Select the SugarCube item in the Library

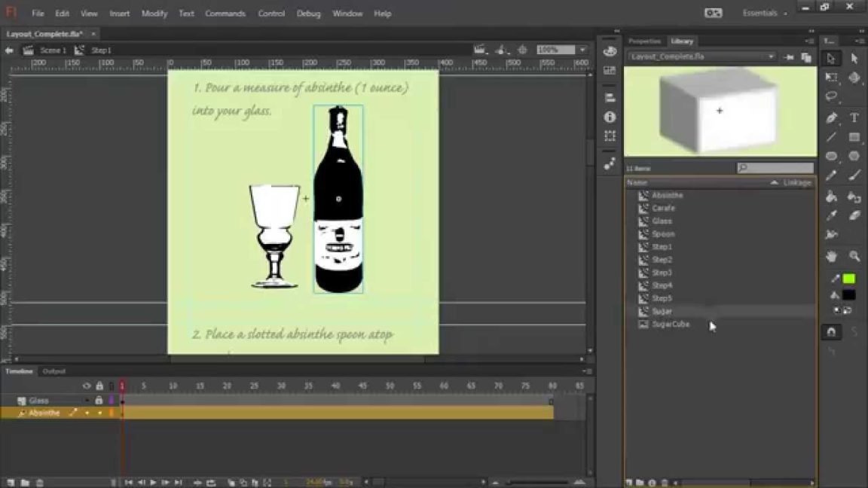(x=670, y=324)
